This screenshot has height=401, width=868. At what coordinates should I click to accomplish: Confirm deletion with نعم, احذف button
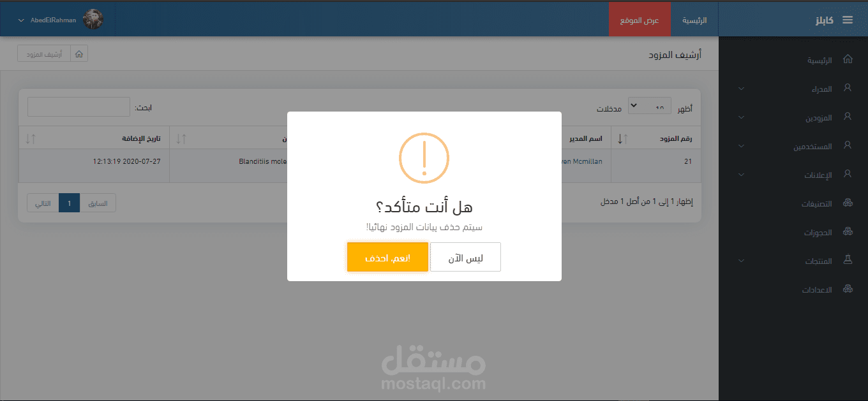click(x=387, y=257)
